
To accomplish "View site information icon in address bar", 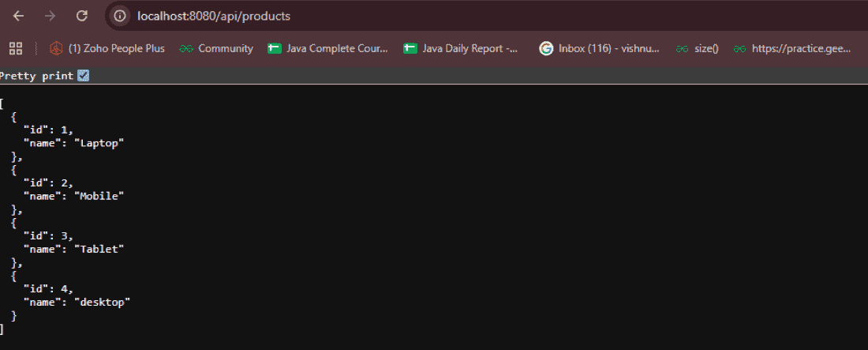I will tap(119, 16).
